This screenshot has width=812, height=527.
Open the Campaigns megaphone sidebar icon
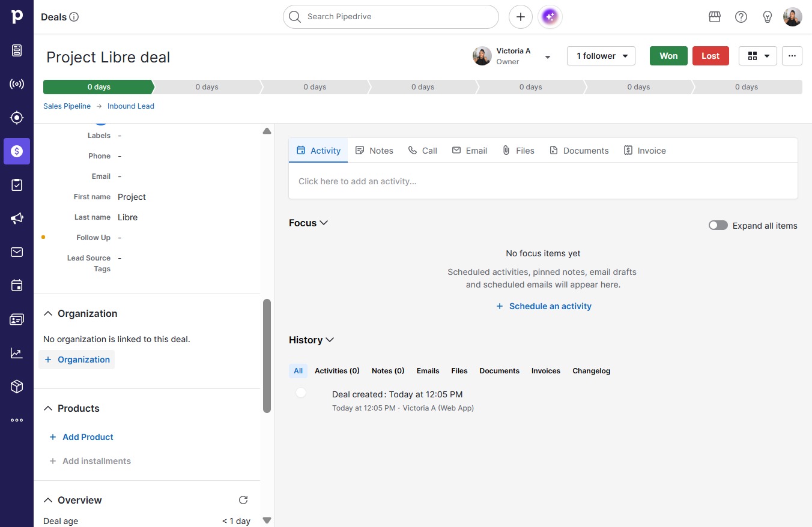[17, 218]
